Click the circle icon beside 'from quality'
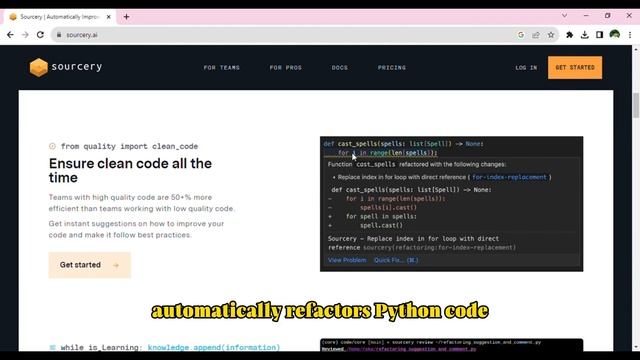 pos(52,146)
